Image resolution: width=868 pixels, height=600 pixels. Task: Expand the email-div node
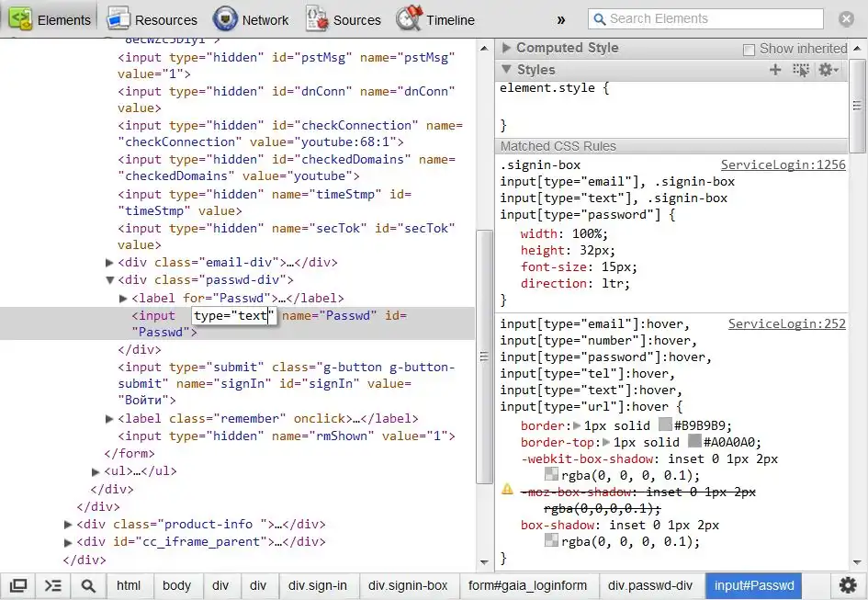click(110, 263)
